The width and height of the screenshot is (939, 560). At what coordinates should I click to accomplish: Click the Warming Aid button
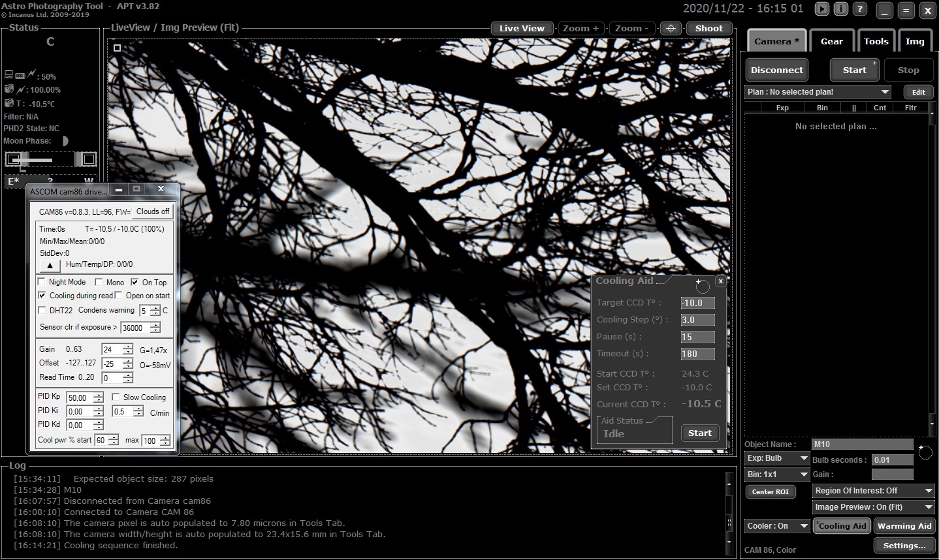(x=904, y=526)
